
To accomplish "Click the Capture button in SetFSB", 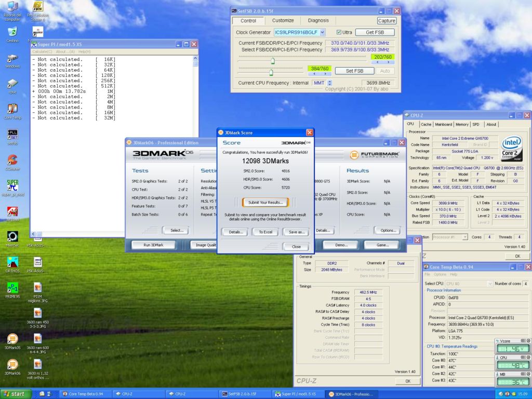I will click(x=387, y=21).
